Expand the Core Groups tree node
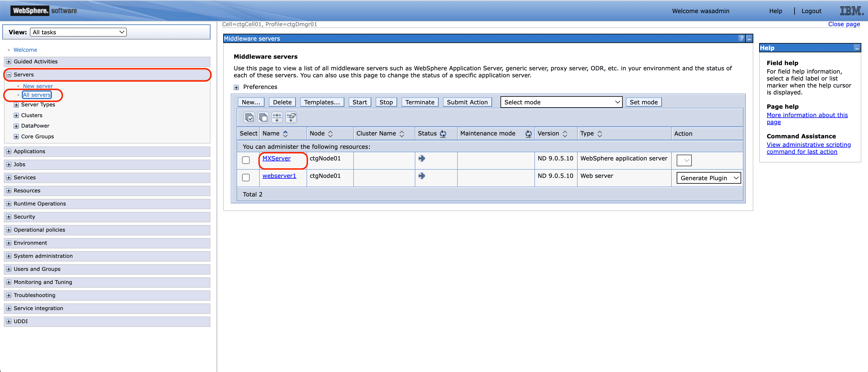 (16, 137)
